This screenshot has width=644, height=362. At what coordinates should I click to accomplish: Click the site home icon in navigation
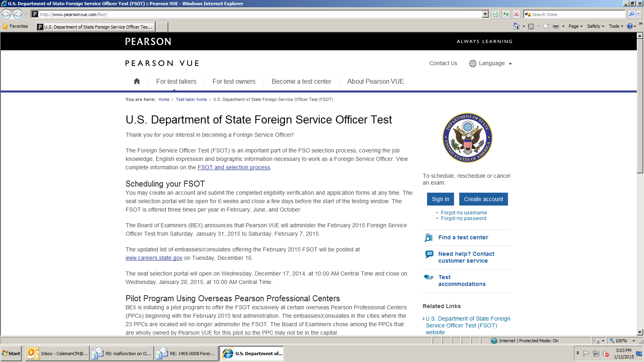tap(137, 81)
